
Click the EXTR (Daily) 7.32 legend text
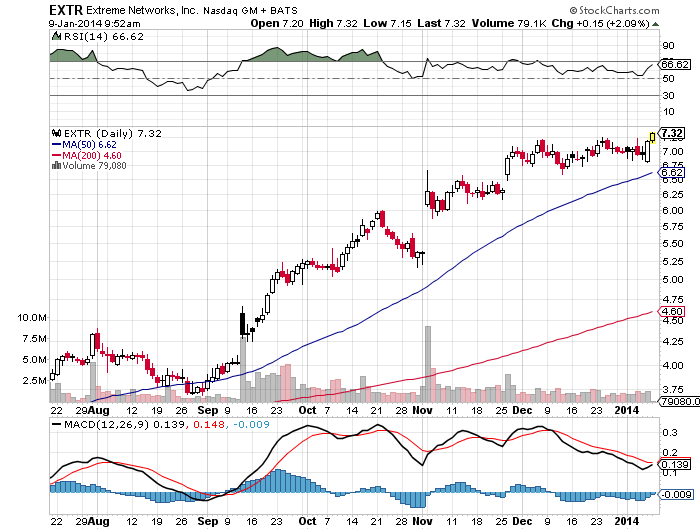pyautogui.click(x=112, y=133)
